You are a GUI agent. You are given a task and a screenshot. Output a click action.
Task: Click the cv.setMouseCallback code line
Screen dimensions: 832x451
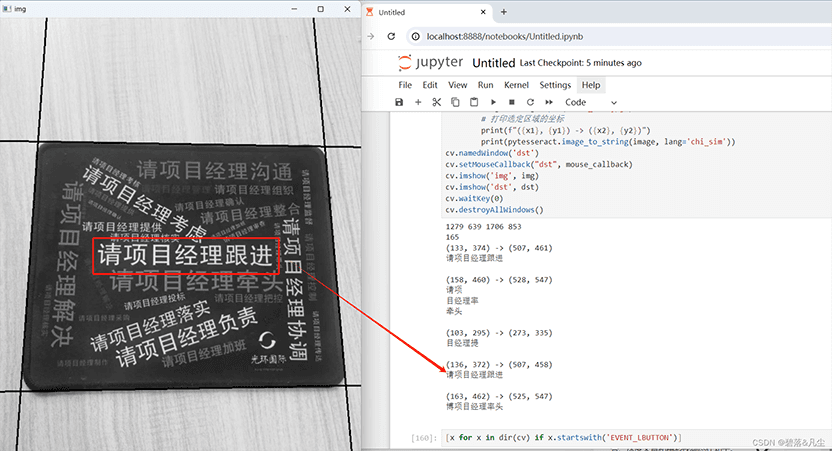coord(539,164)
